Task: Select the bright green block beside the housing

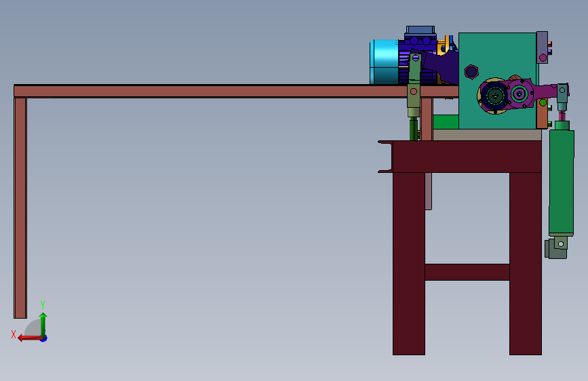Action: click(x=446, y=122)
